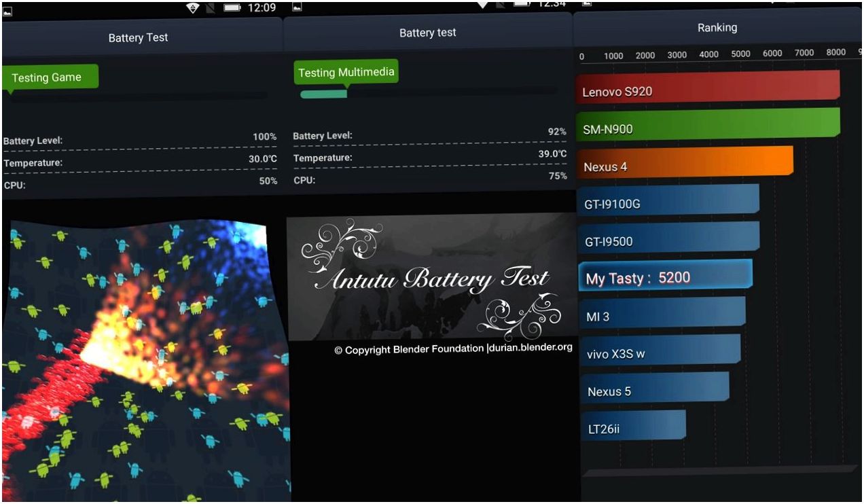The image size is (864, 504).
Task: Tap the Wi-Fi status icon on left screen
Action: coord(193,7)
